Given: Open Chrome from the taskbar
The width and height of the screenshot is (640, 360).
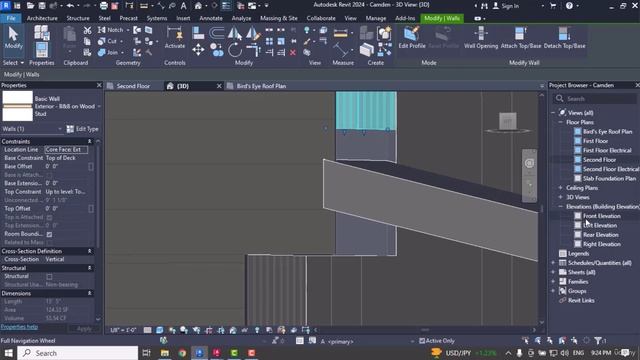Looking at the screenshot, I should tap(182, 353).
